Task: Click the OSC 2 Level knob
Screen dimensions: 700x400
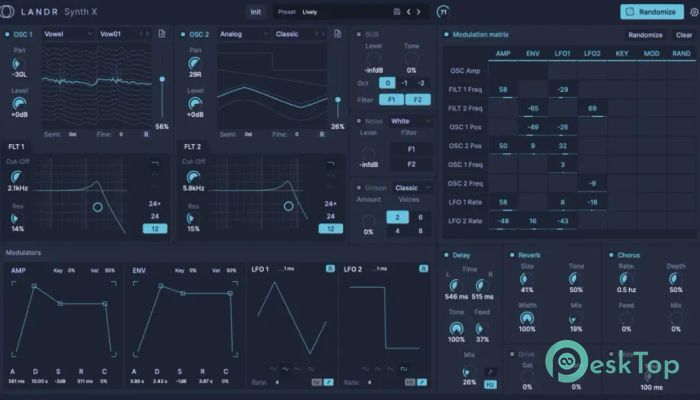Action: (194, 102)
